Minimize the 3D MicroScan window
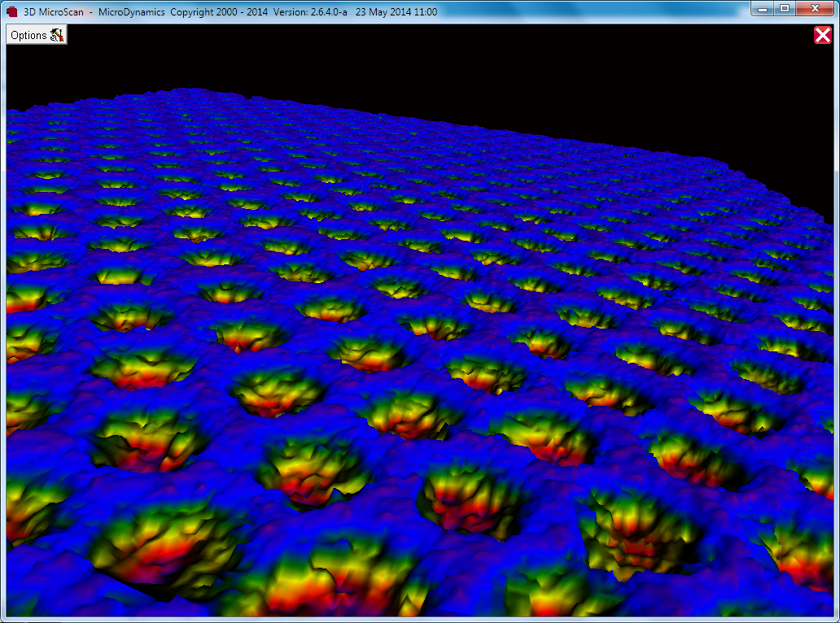Viewport: 840px width, 623px height. 763,9
